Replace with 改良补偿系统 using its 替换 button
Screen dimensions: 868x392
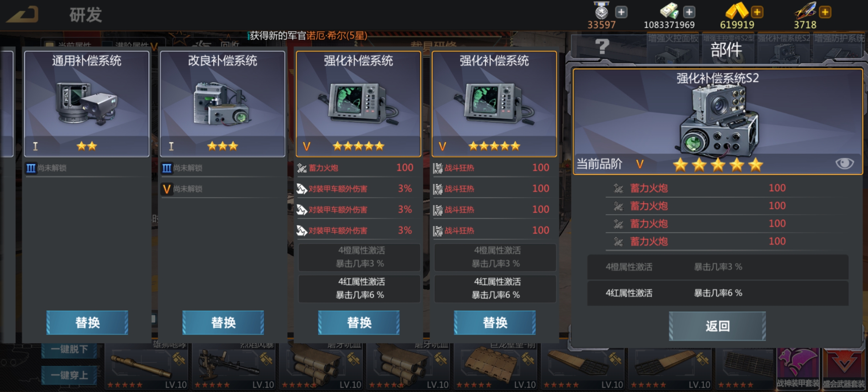pos(223,322)
